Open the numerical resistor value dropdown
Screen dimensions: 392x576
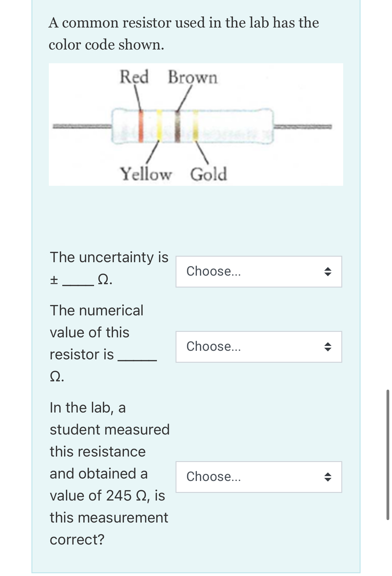(258, 347)
